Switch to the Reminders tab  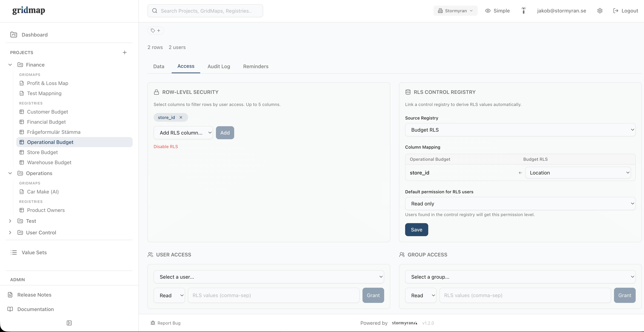pyautogui.click(x=256, y=67)
